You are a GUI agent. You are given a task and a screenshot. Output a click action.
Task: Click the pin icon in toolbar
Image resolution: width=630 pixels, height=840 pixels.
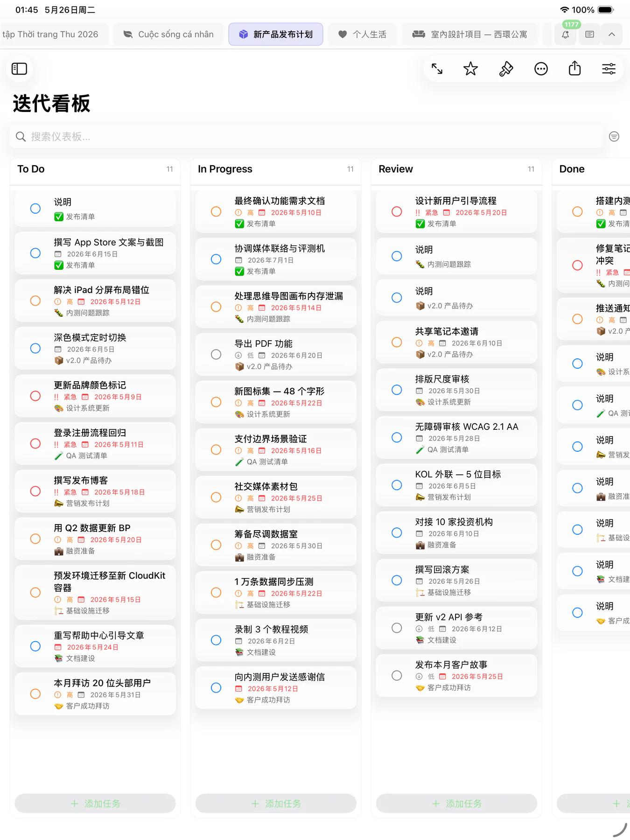tap(506, 69)
